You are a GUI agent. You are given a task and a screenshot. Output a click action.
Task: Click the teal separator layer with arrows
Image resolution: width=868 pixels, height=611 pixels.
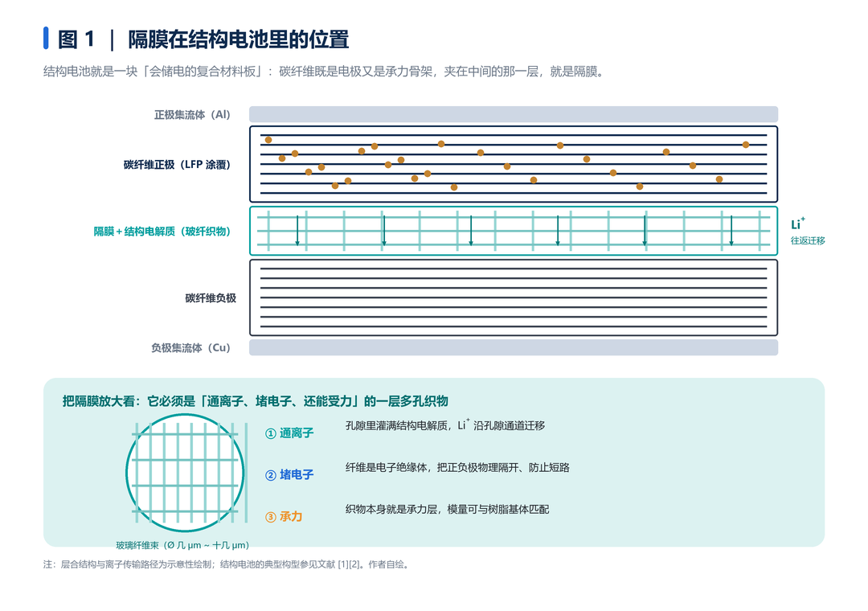coord(513,231)
